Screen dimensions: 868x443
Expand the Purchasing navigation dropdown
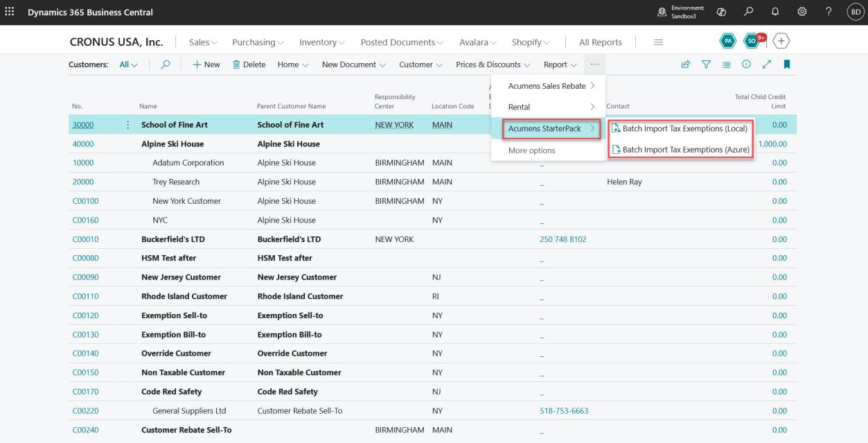[x=258, y=42]
